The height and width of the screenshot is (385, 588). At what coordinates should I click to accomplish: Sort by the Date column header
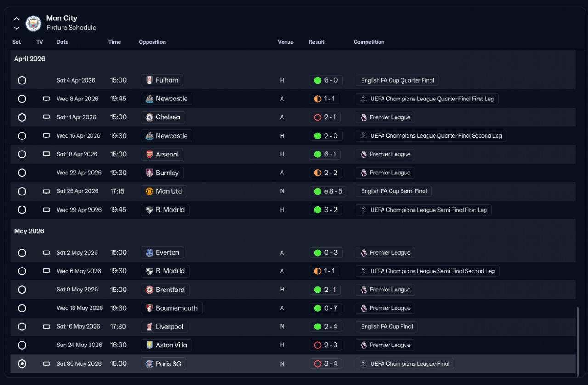tap(62, 42)
